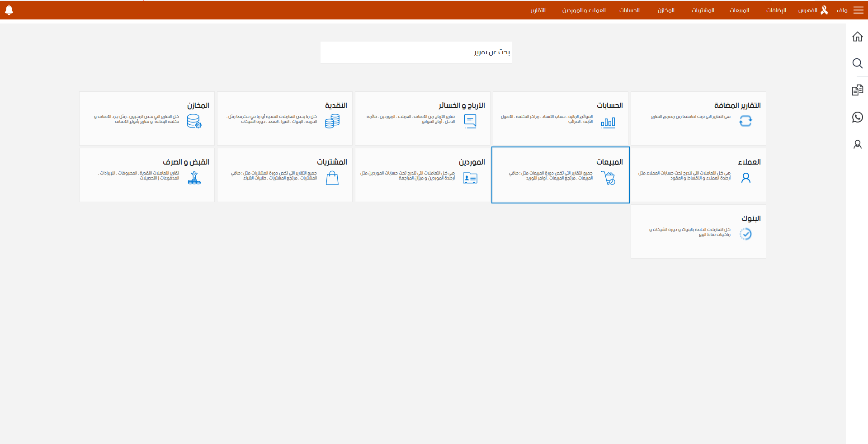Open the البنوك reports card
868x444 pixels.
coord(698,231)
